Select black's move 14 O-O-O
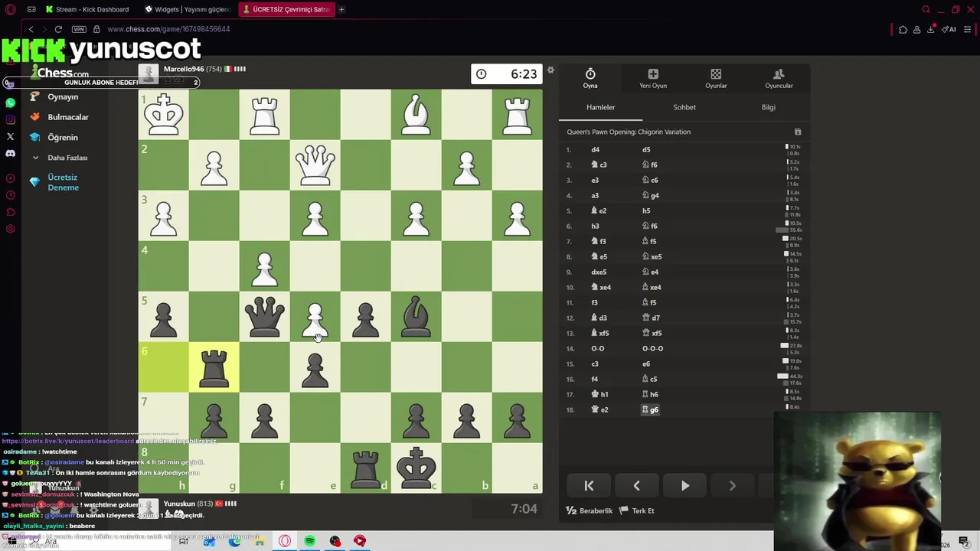Image resolution: width=980 pixels, height=551 pixels. point(652,348)
